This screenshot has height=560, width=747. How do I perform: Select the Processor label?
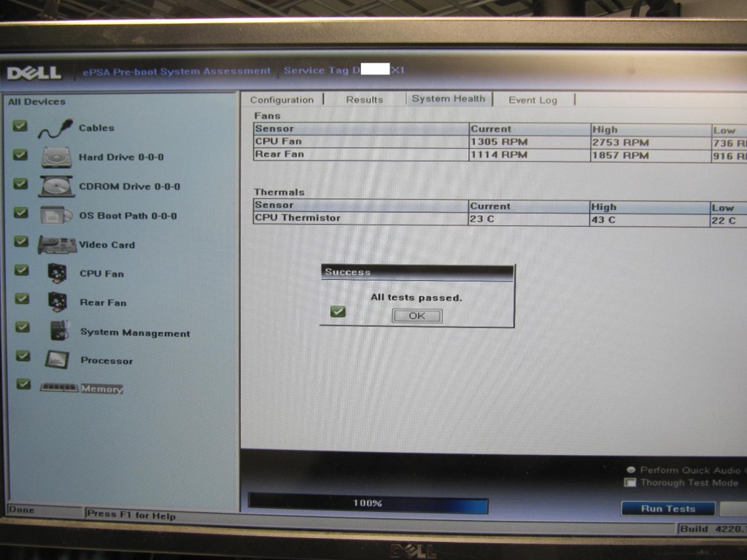click(x=107, y=360)
